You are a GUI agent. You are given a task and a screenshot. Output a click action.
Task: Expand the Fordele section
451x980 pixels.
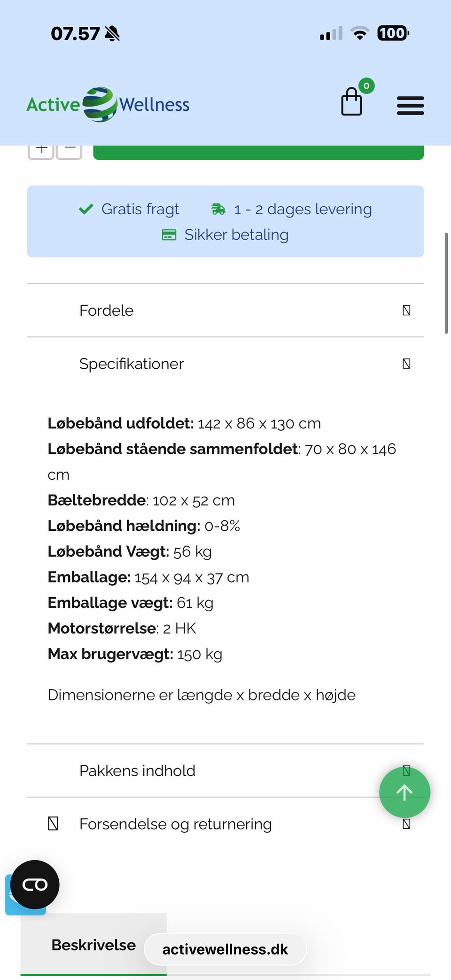[x=225, y=311]
